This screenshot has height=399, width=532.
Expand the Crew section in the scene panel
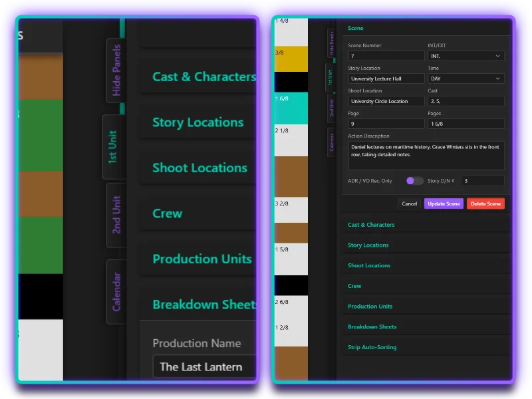354,285
